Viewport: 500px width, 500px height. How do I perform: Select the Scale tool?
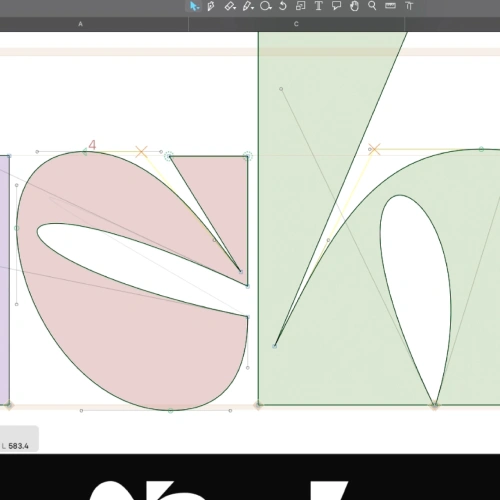300,6
